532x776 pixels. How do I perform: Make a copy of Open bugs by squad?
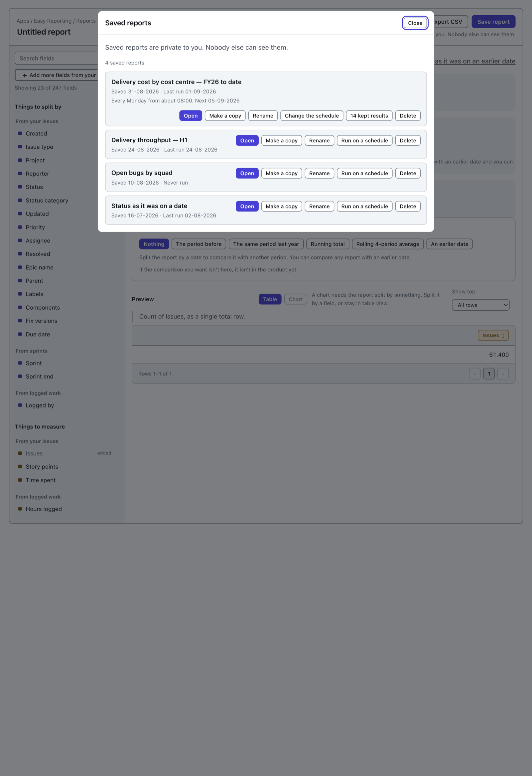coord(281,173)
